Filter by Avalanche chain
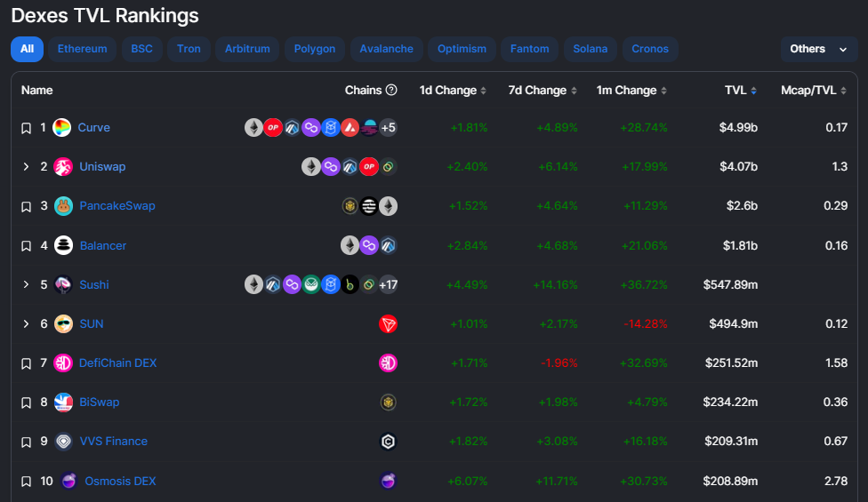This screenshot has height=502, width=868. click(x=386, y=49)
